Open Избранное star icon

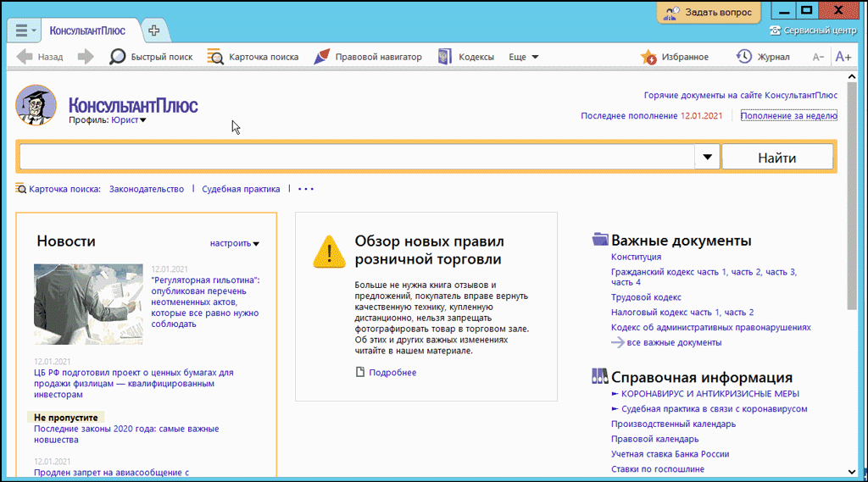(674, 57)
